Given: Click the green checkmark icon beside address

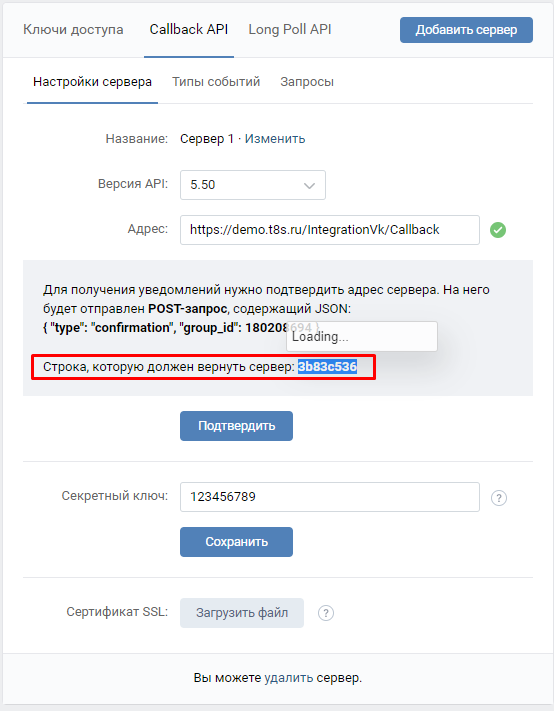Looking at the screenshot, I should tap(498, 230).
